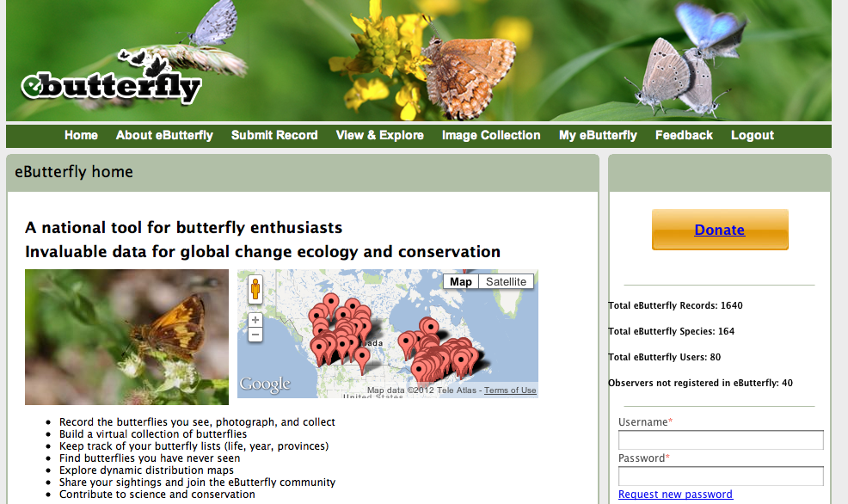Zoom out the map with the minus button

[255, 335]
